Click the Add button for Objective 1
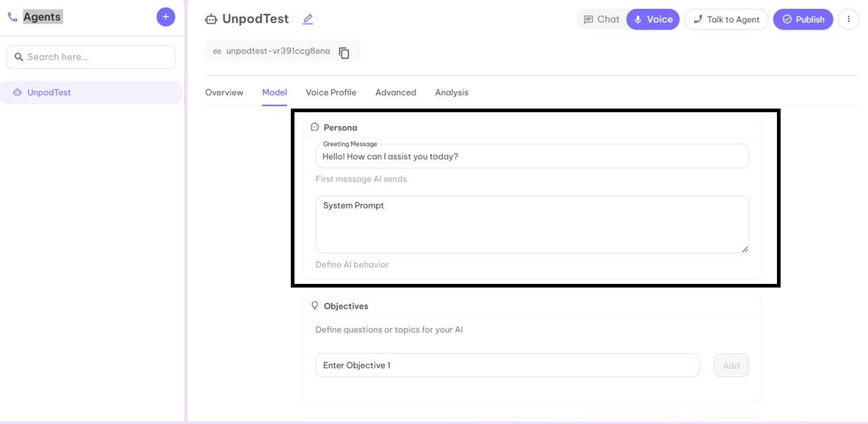This screenshot has width=868, height=424. [731, 365]
